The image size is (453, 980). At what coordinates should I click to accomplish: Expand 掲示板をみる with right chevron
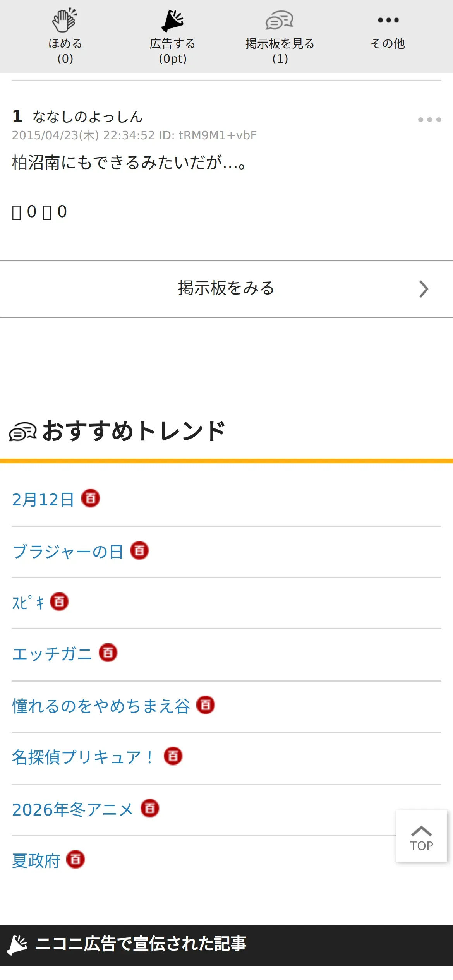click(x=424, y=289)
